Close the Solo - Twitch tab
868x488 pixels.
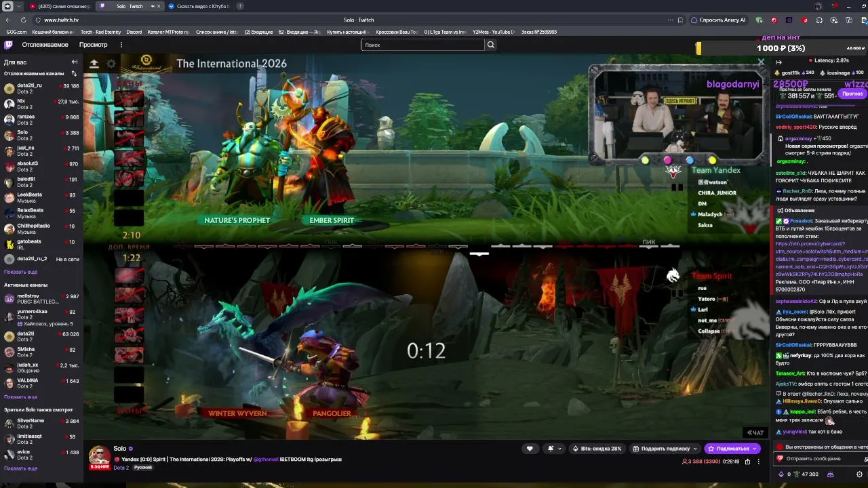pos(159,6)
